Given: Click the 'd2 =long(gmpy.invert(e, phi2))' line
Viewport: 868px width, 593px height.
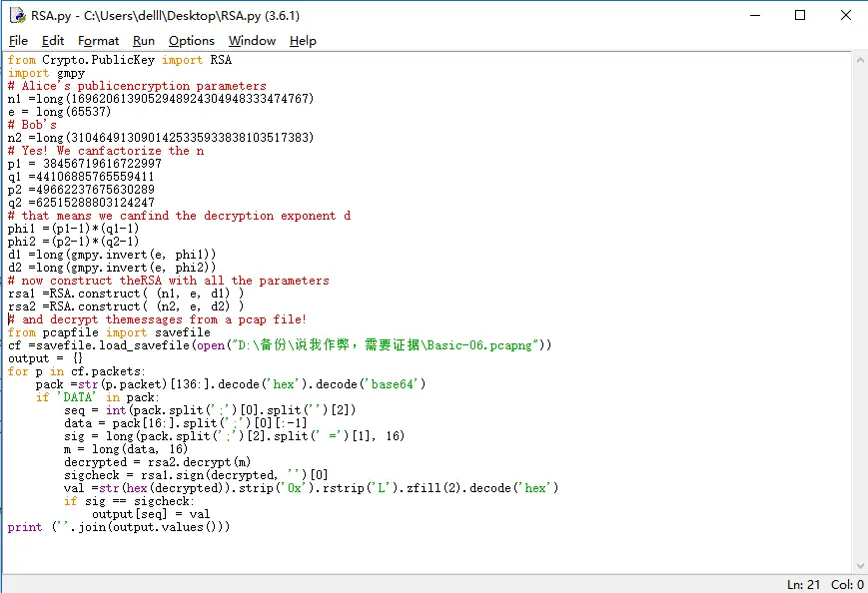Looking at the screenshot, I should click(112, 268).
